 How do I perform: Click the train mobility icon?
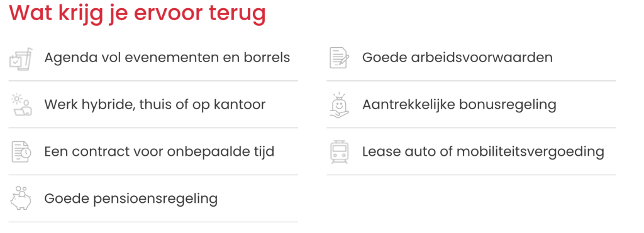point(339,152)
